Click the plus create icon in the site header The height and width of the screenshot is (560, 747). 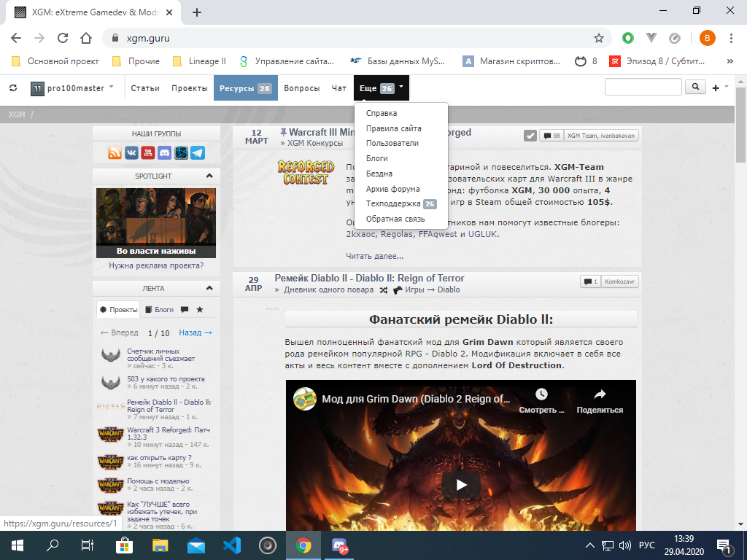click(x=716, y=88)
